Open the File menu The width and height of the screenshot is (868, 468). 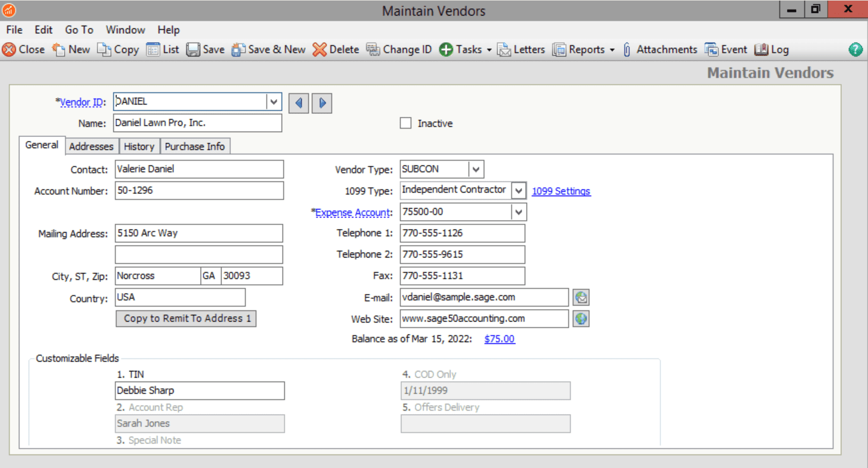pyautogui.click(x=14, y=30)
